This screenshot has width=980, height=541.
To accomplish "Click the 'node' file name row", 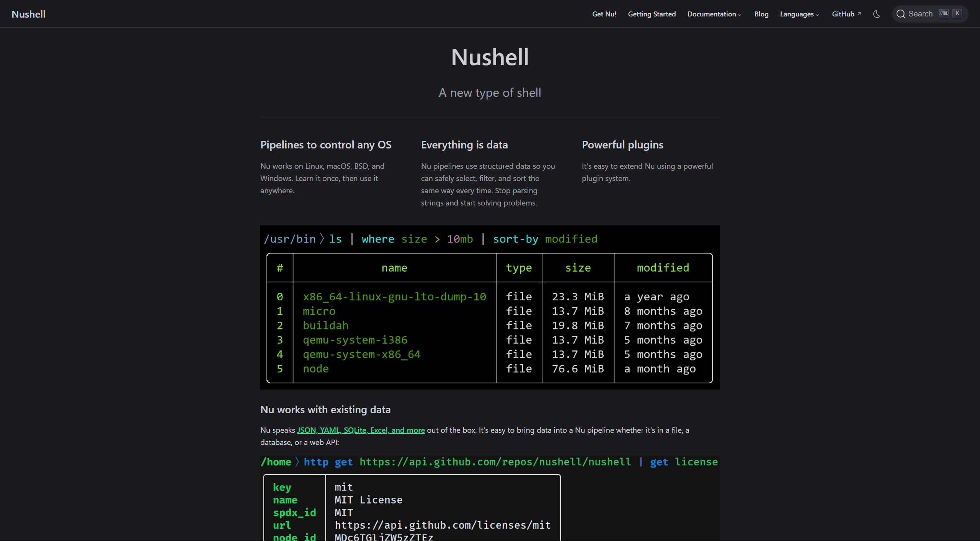I will coord(316,369).
